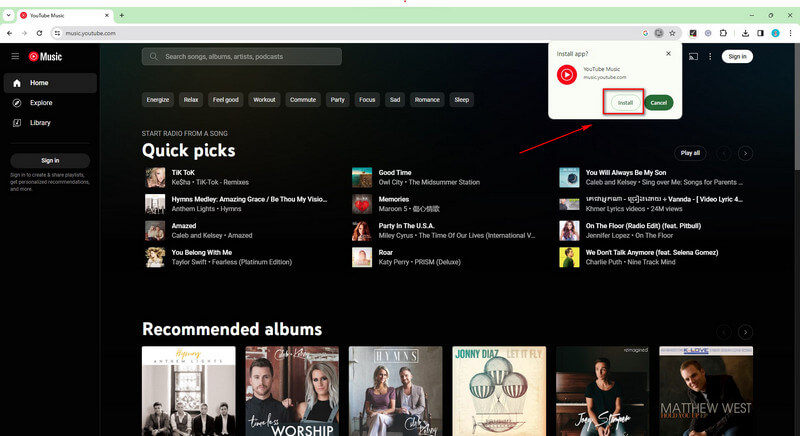The width and height of the screenshot is (800, 436).
Task: Open the Anthem Lights Hymns album cover
Action: tap(189, 391)
